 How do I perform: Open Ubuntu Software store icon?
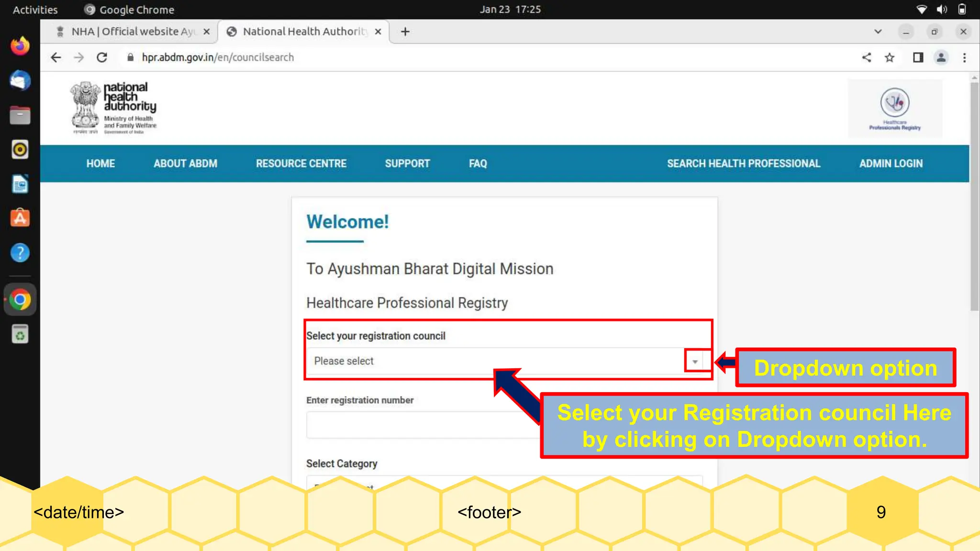(20, 218)
